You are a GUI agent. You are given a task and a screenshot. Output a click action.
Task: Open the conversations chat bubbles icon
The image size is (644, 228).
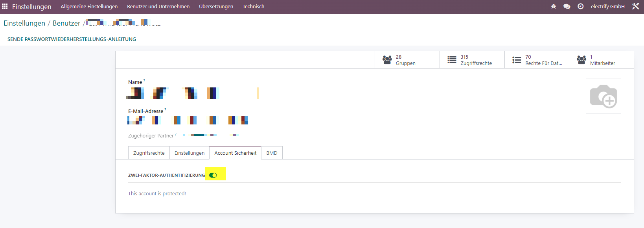567,6
